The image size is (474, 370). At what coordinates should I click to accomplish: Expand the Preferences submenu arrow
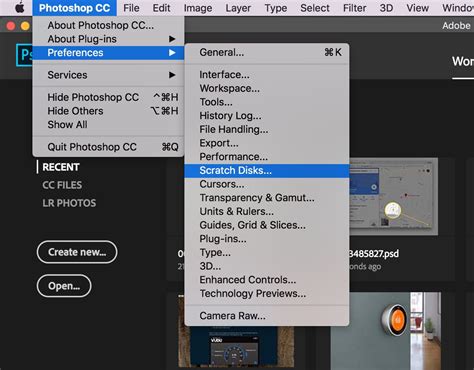(x=172, y=53)
